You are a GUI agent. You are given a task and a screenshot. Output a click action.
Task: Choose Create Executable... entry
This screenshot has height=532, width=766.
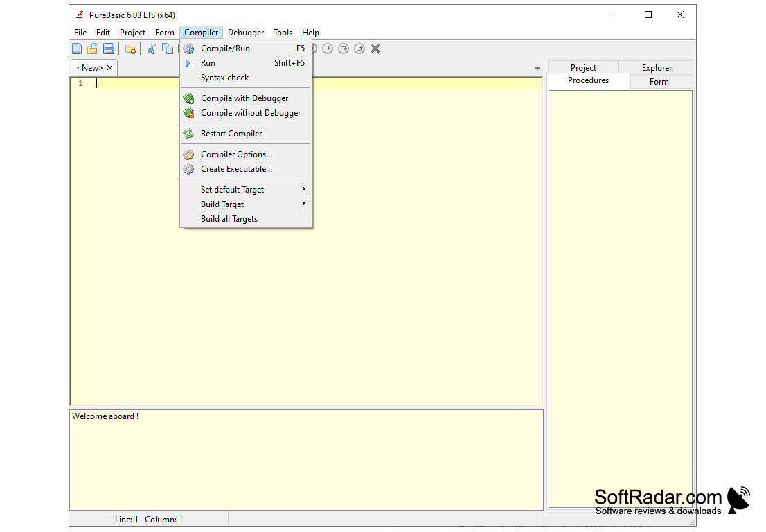247,169
